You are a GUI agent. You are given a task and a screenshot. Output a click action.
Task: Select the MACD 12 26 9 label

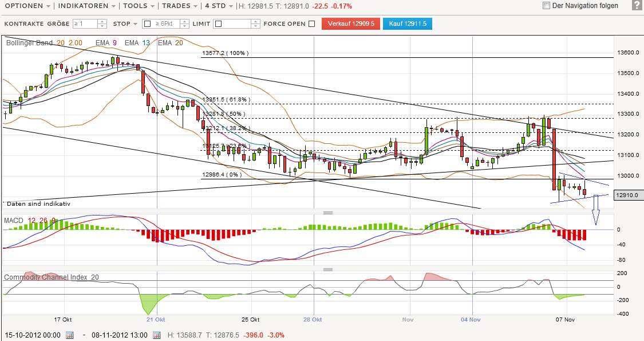(30, 221)
